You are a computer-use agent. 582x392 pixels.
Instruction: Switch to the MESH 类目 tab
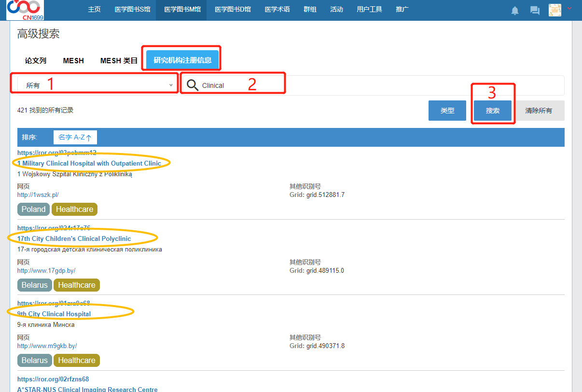pos(119,60)
